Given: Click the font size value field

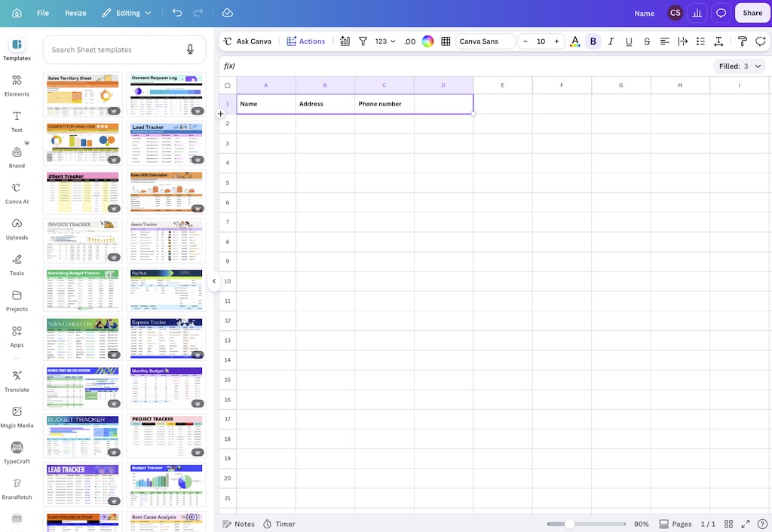Looking at the screenshot, I should pyautogui.click(x=541, y=41).
